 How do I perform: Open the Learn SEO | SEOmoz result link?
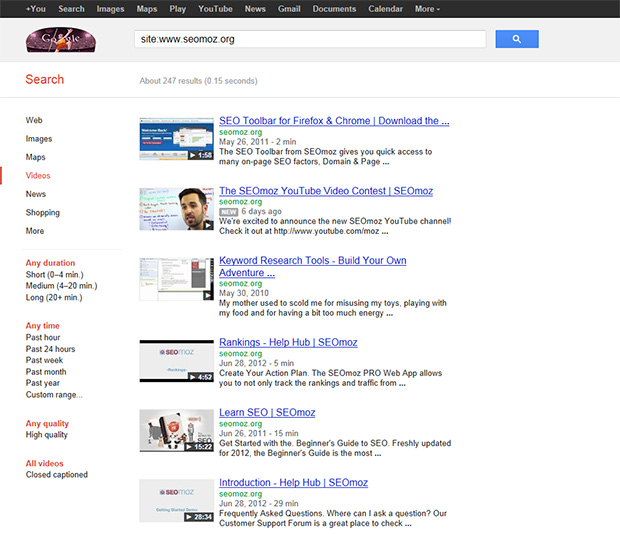tap(267, 412)
